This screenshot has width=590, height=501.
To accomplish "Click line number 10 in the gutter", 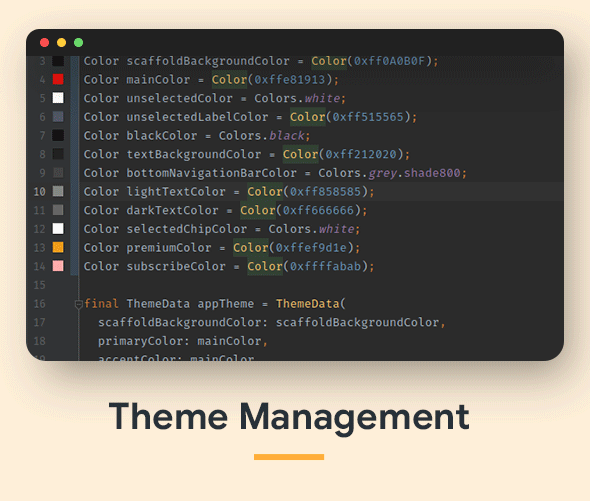I will point(40,192).
